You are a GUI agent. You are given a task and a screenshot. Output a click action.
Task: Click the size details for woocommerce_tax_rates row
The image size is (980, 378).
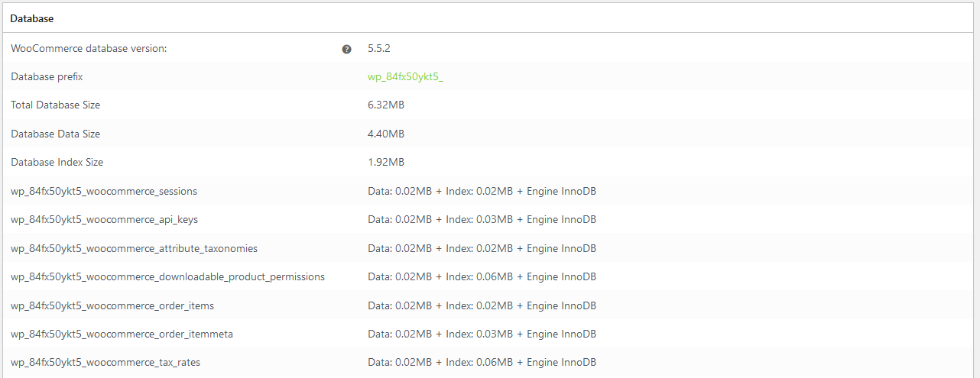482,362
